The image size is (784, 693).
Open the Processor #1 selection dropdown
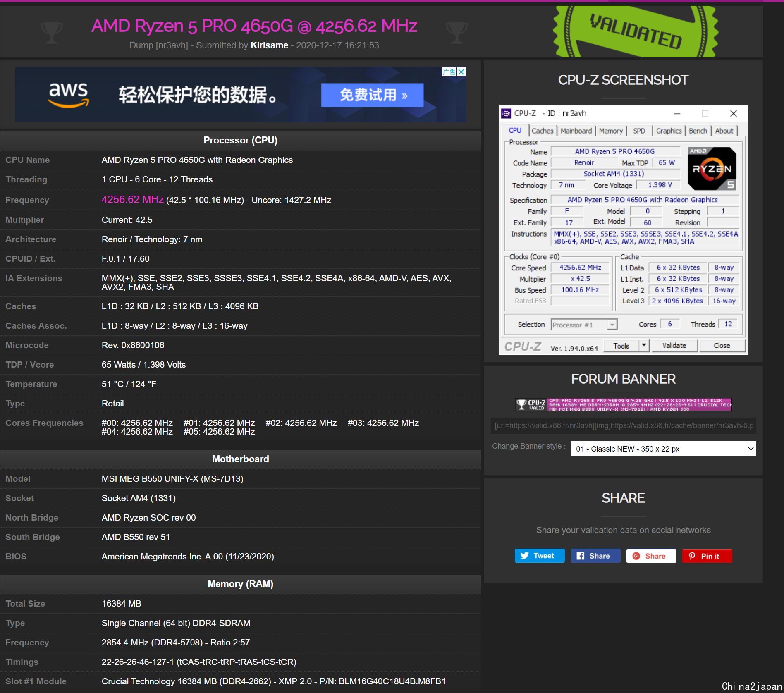584,325
